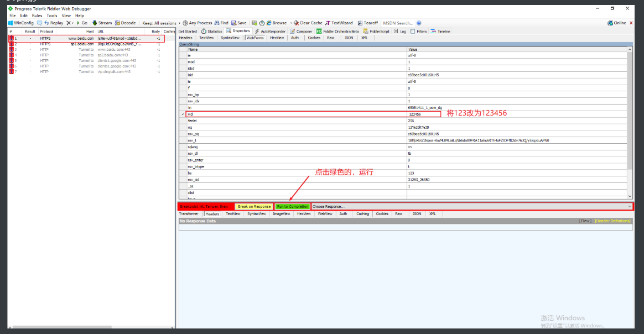
Task: Open the Choose Response dropdown
Action: [472, 207]
